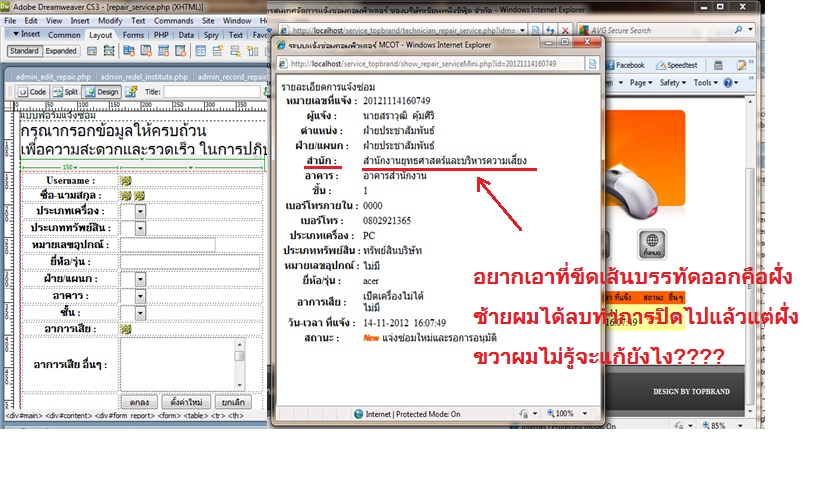The height and width of the screenshot is (479, 816).
Task: Click compatibility view icon in main IE address bar
Action: (x=536, y=30)
